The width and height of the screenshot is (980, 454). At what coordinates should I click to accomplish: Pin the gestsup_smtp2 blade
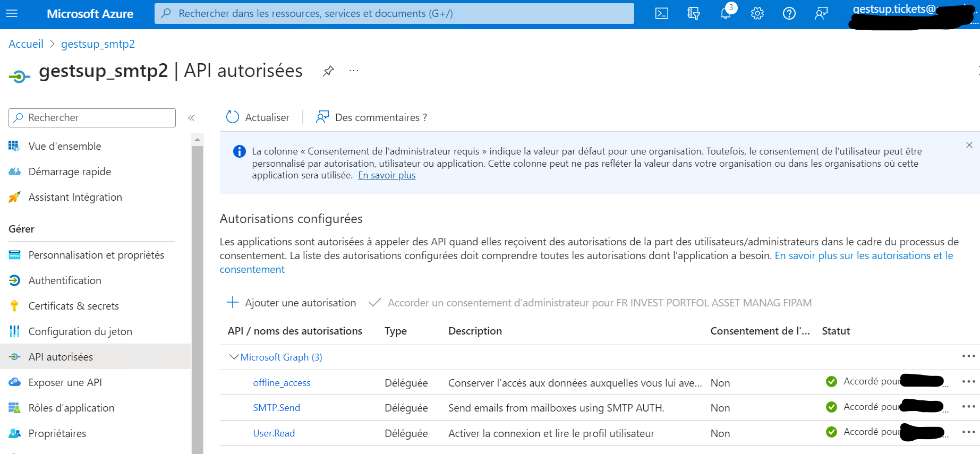[328, 71]
